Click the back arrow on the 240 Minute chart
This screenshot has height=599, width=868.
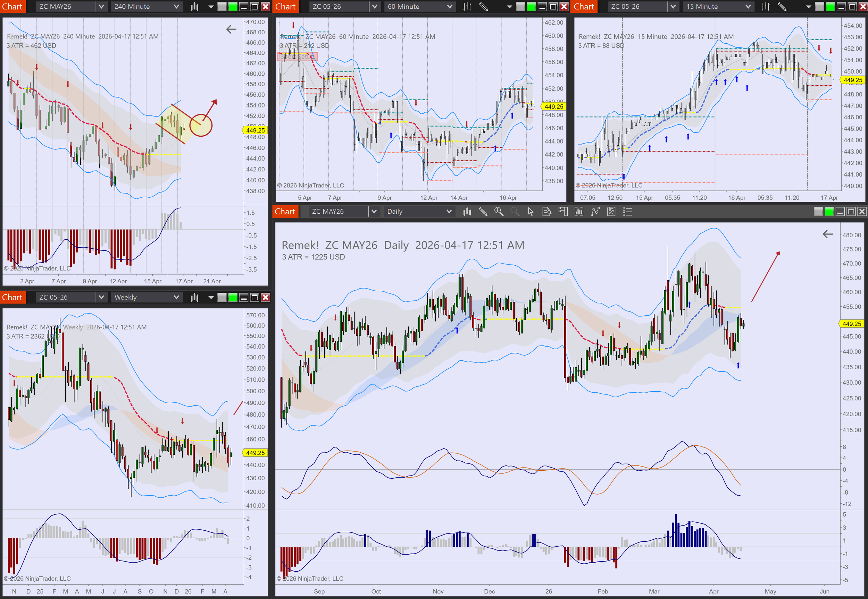pyautogui.click(x=231, y=29)
